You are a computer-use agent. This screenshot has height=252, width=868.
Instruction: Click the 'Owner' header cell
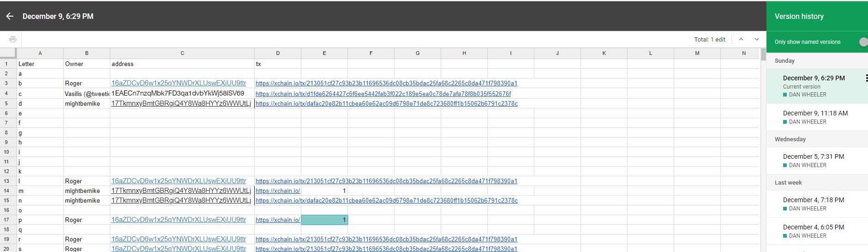[87, 64]
